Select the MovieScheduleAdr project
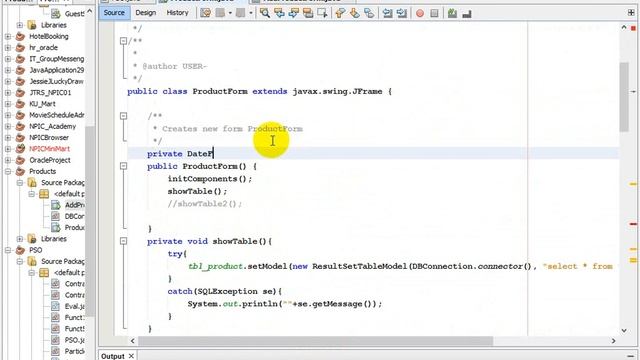The width and height of the screenshot is (640, 360). pos(57,115)
